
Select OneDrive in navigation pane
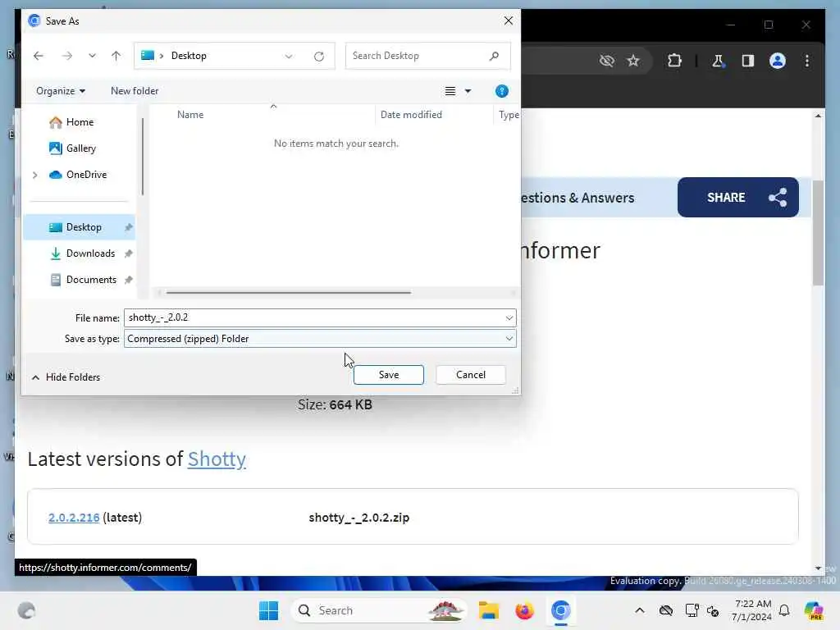86,175
